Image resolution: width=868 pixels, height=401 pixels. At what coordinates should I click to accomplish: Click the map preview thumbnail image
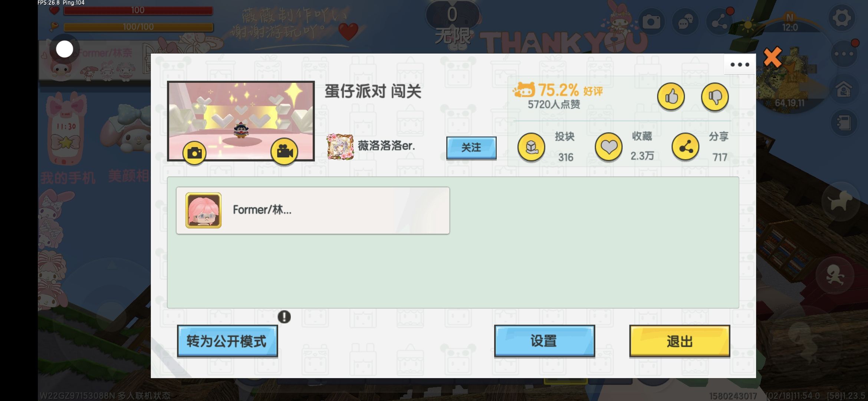241,121
